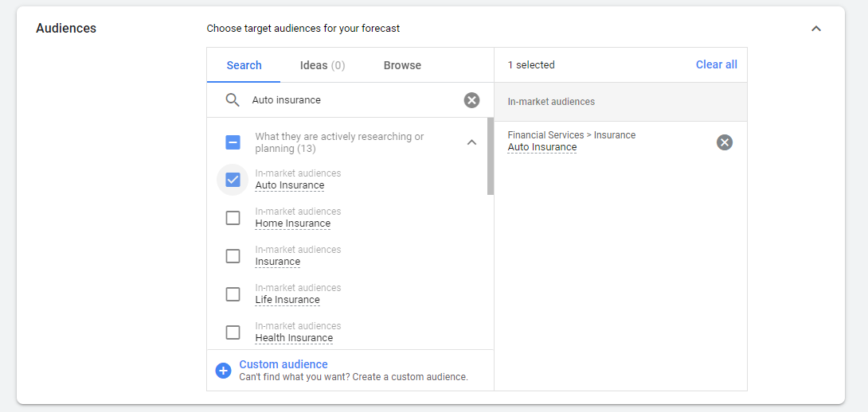Viewport: 868px width, 412px height.
Task: Click the search magnifier icon
Action: click(x=233, y=100)
